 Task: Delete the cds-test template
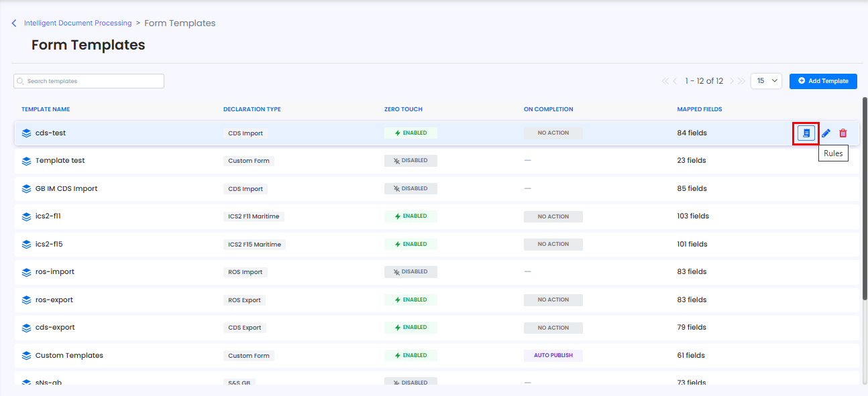843,133
